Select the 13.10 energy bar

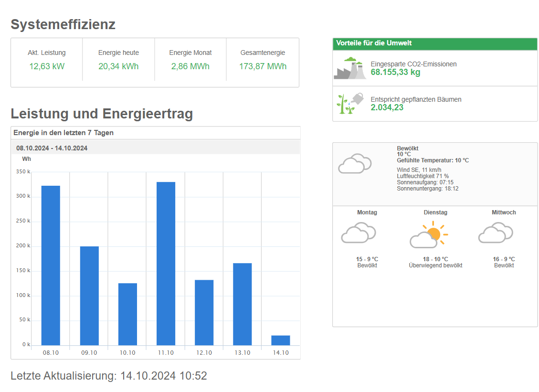(242, 304)
